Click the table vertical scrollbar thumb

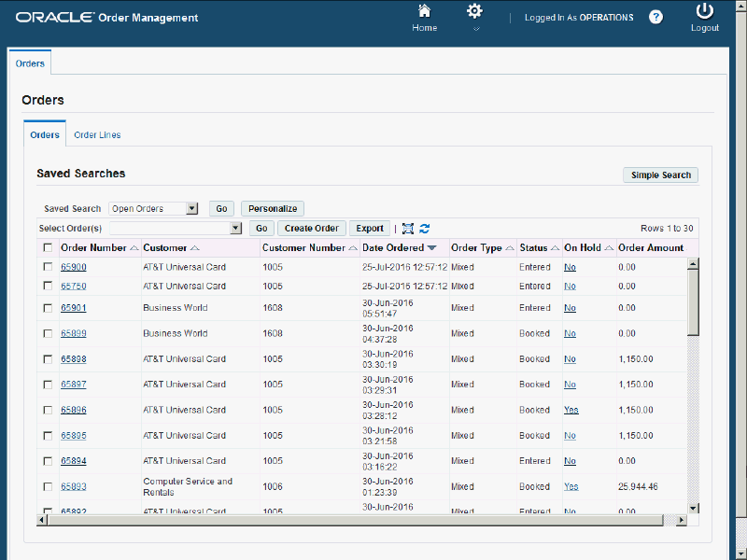(693, 302)
